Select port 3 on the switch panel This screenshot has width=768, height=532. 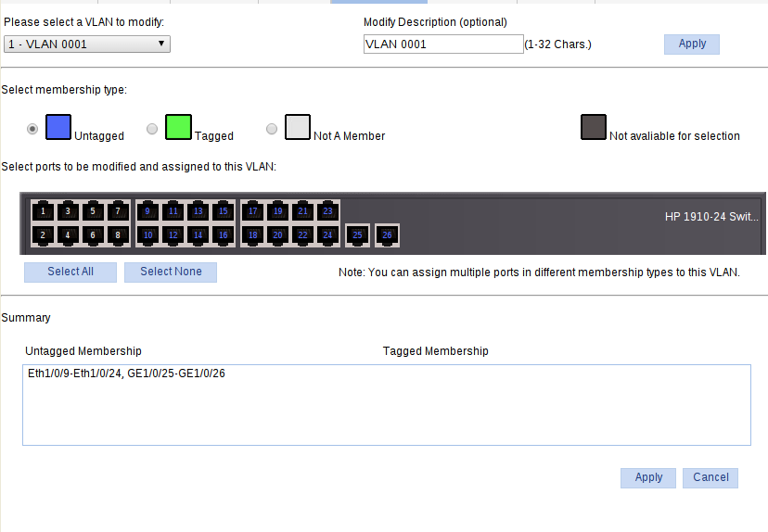68,211
